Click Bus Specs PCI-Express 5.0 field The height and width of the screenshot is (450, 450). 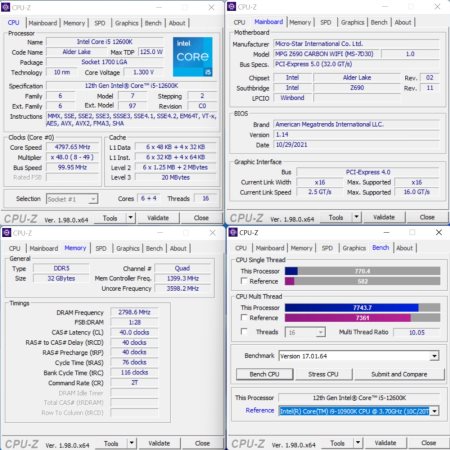coord(357,64)
